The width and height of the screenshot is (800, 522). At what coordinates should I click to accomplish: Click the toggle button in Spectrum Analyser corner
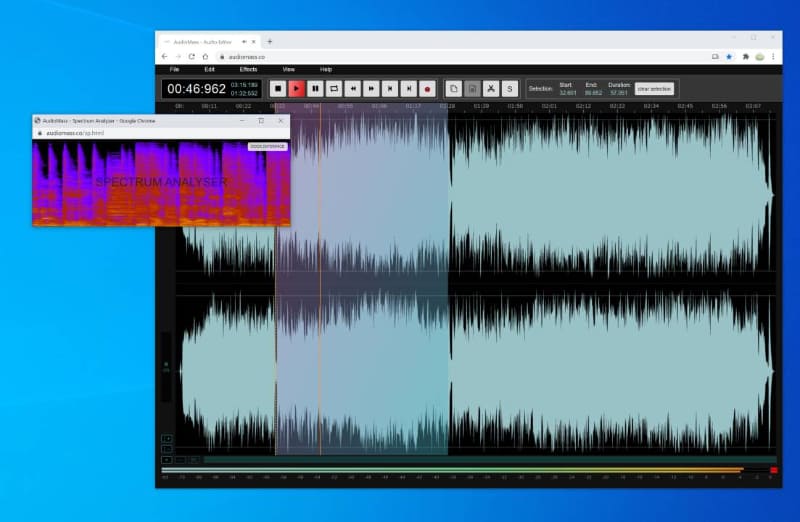(x=267, y=146)
